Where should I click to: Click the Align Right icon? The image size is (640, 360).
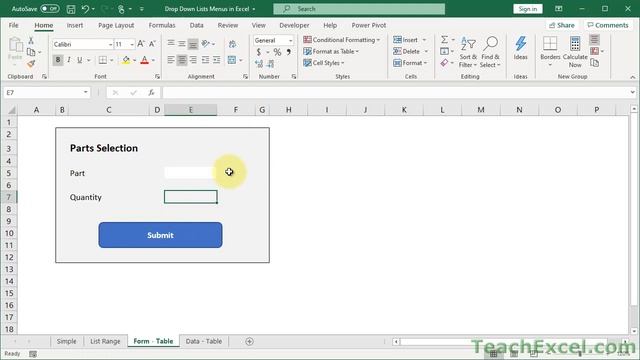coord(193,60)
